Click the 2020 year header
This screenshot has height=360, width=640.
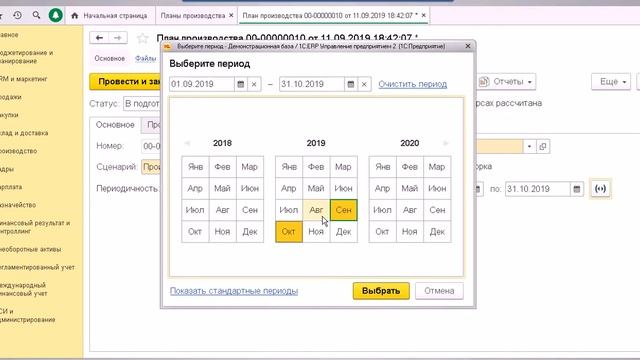pyautogui.click(x=409, y=143)
